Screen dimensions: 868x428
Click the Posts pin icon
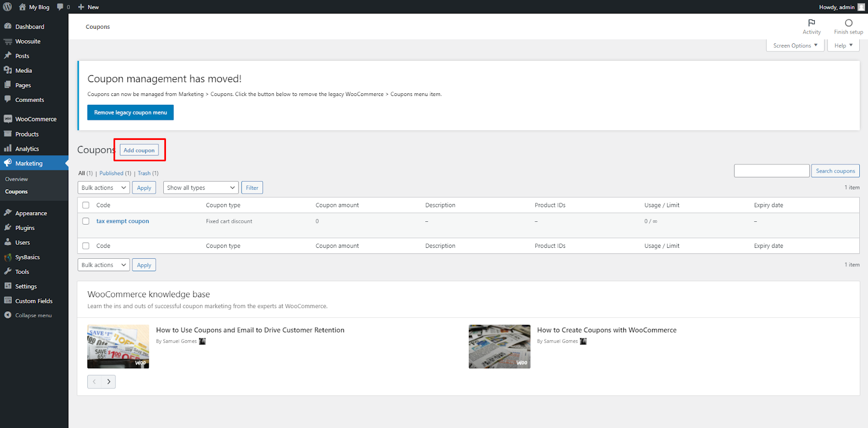tap(8, 55)
